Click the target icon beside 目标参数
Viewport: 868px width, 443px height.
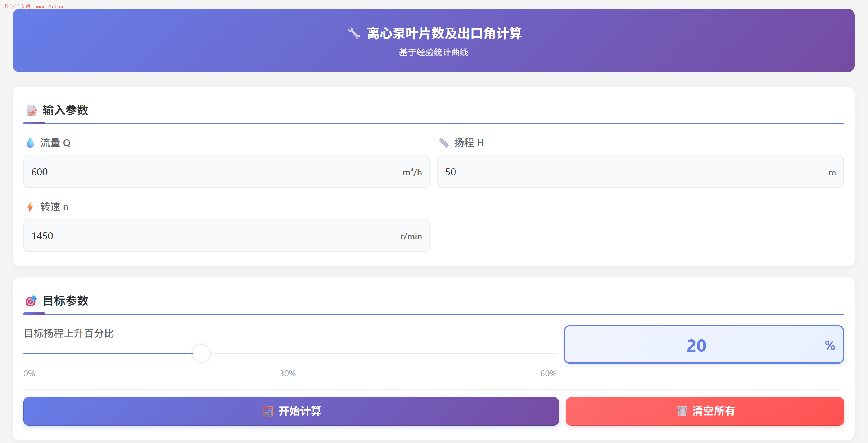tap(31, 301)
